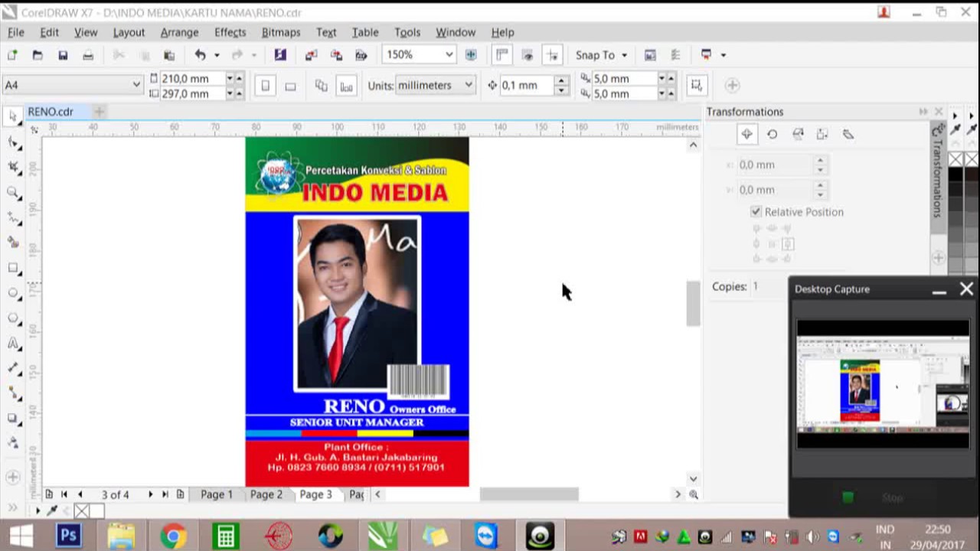Select the Drop Shadow tool
Image resolution: width=980 pixels, height=551 pixels.
[13, 419]
